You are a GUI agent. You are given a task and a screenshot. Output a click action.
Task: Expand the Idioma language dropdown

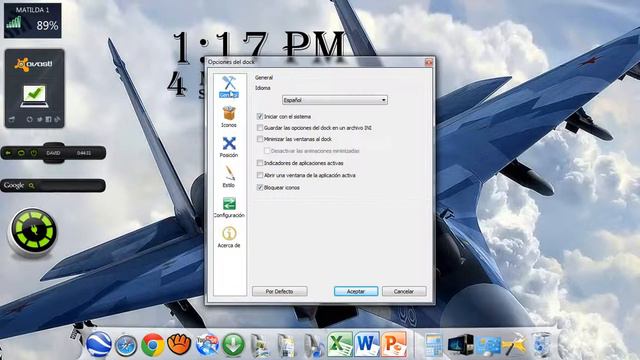[x=335, y=100]
